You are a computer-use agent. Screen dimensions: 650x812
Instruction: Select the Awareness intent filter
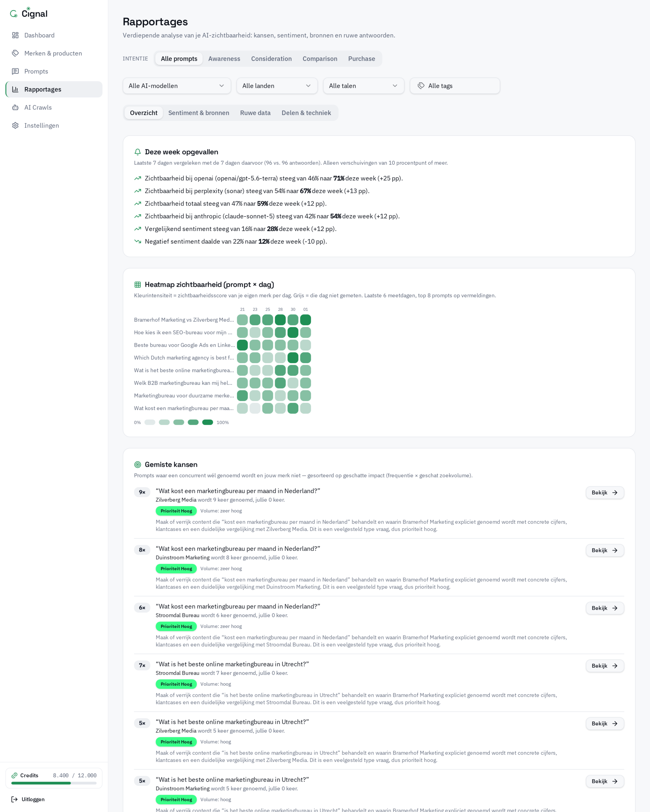pos(224,59)
